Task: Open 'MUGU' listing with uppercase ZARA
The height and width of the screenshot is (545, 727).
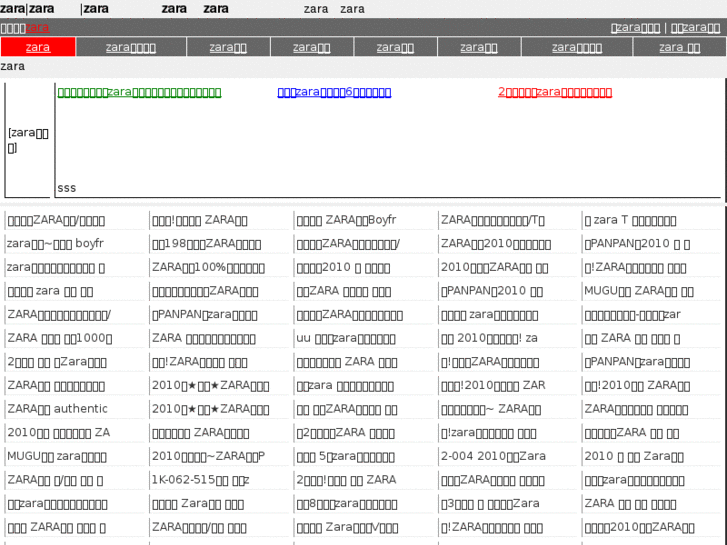Action: (638, 291)
